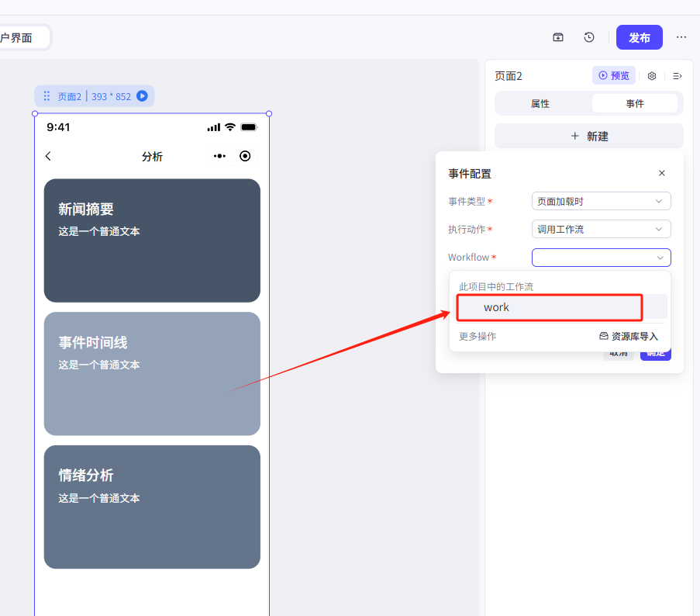
Task: Open the more options ellipsis menu
Action: click(x=681, y=37)
